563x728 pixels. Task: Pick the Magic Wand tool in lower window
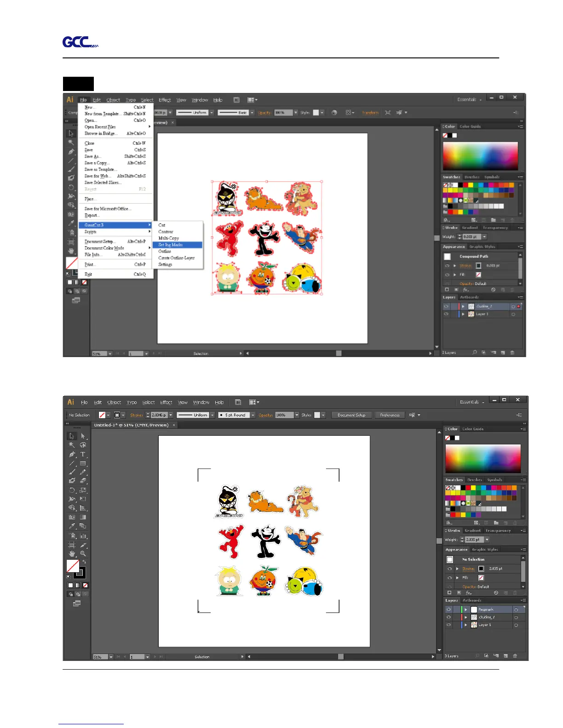pyautogui.click(x=71, y=445)
